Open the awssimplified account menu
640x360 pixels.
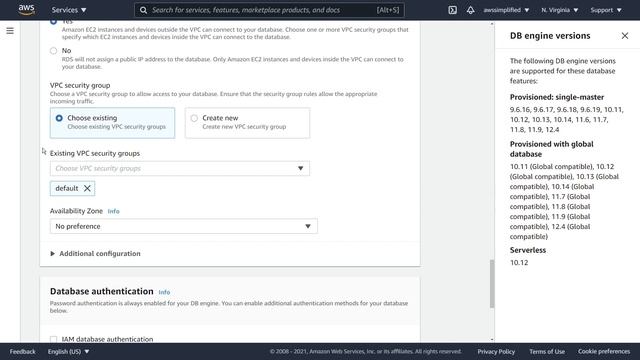[x=506, y=10]
